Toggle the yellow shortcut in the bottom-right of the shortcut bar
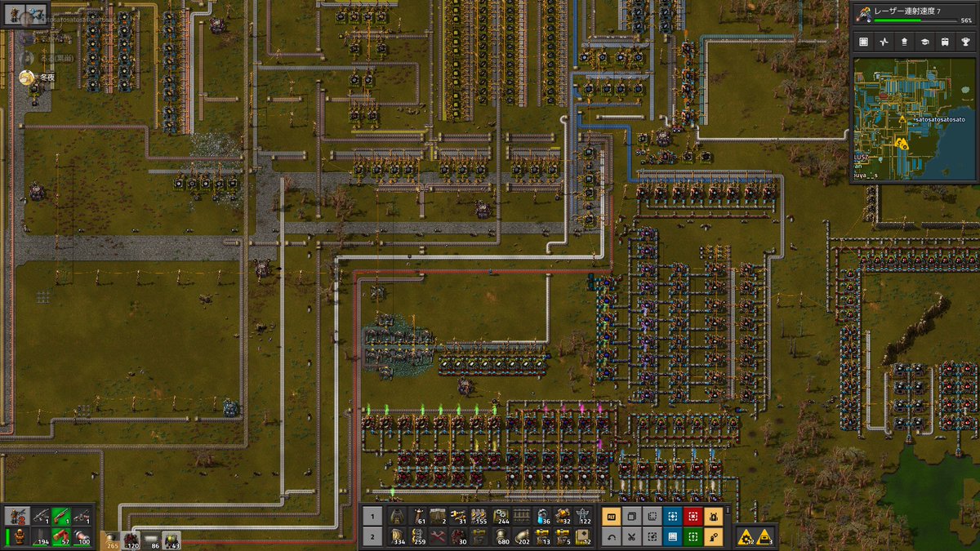 (712, 536)
